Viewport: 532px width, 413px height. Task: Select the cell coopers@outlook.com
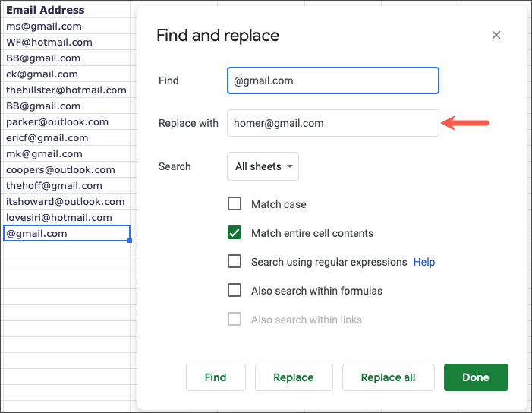point(61,169)
